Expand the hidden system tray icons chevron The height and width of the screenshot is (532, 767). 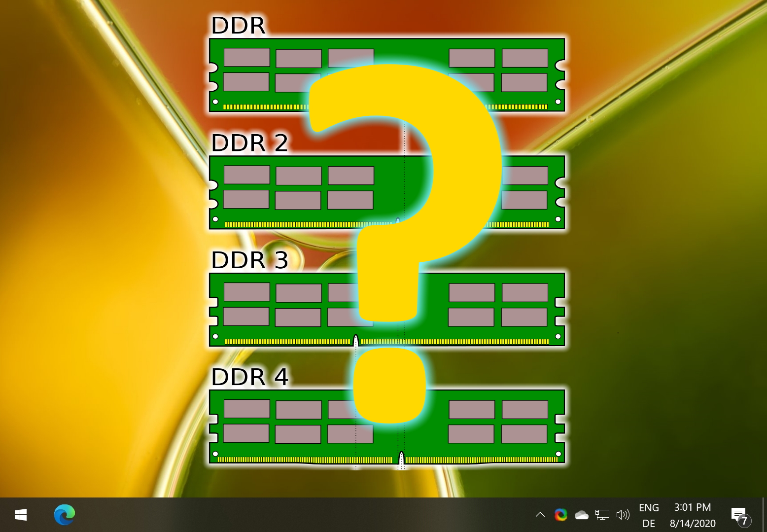(x=540, y=515)
